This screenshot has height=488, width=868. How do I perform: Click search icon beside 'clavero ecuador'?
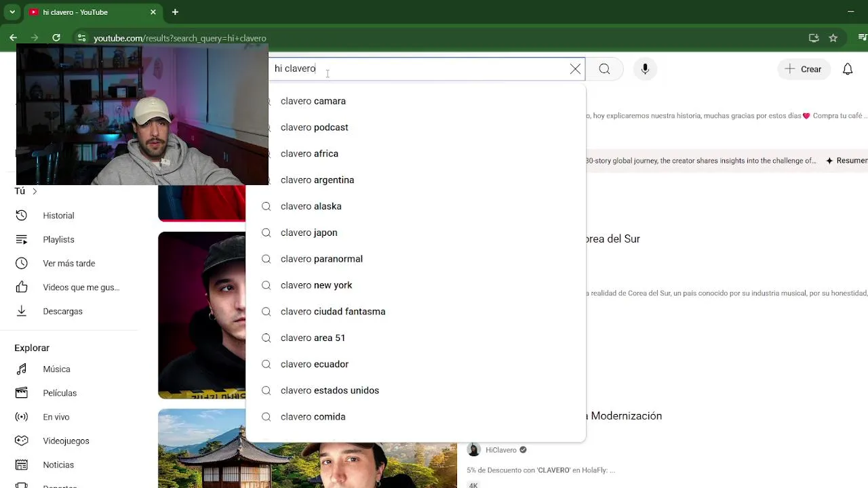pos(267,364)
